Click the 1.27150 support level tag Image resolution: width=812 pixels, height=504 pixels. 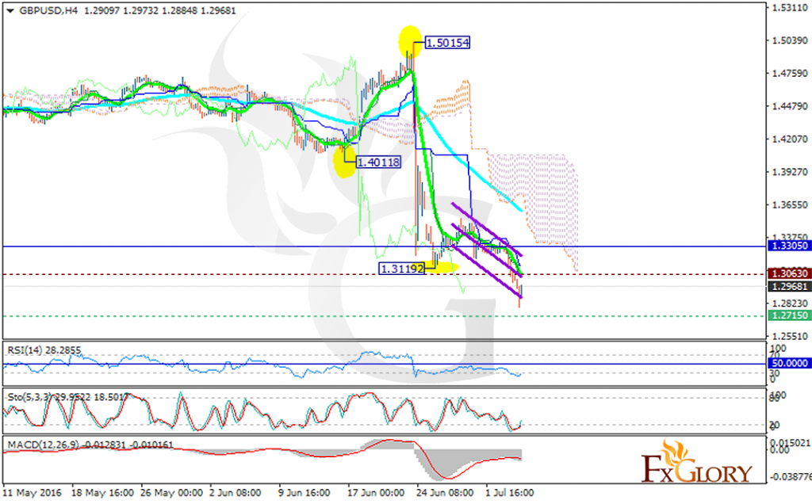tap(789, 315)
